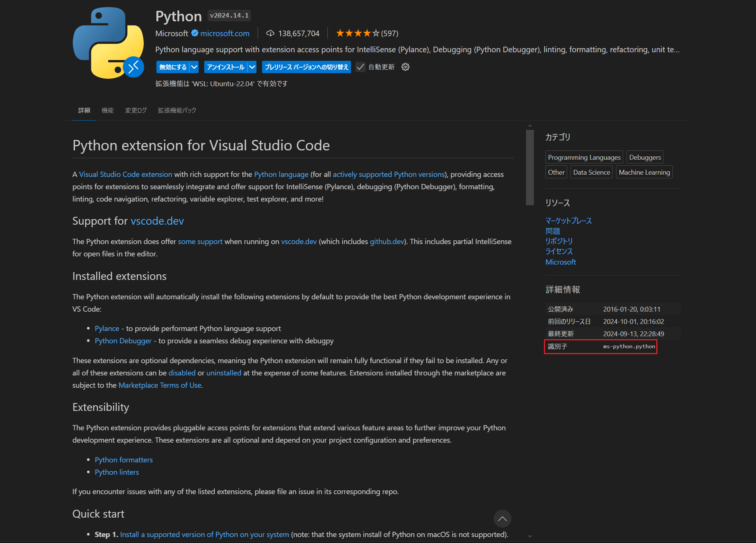Click the microsoft.com publisher link
The height and width of the screenshot is (543, 756).
[x=224, y=33]
